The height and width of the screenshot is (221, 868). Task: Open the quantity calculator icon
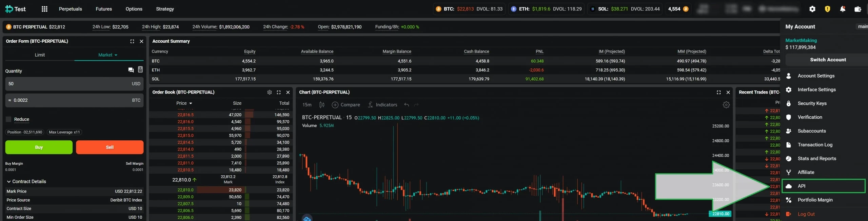coord(140,69)
